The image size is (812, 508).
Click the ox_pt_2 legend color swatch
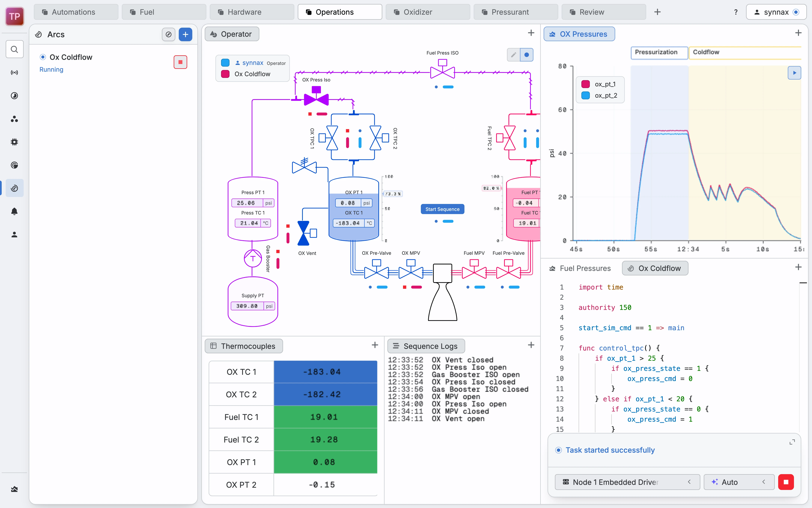tap(586, 95)
